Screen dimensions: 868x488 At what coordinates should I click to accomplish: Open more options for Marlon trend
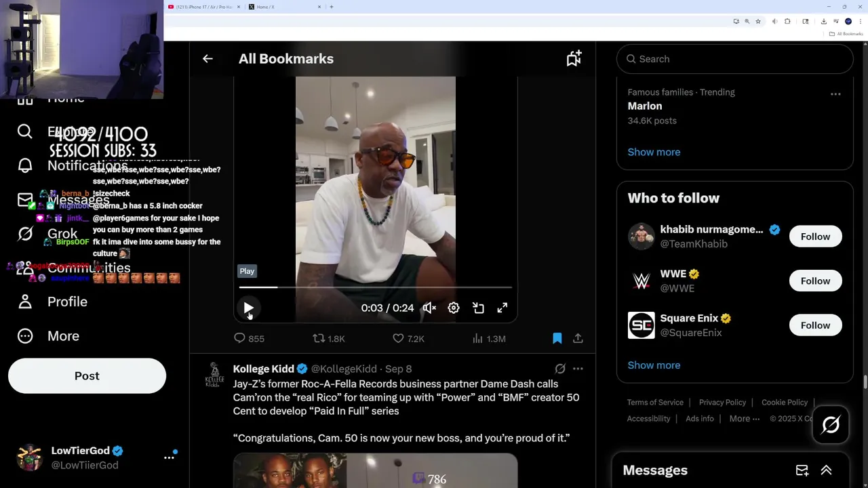pyautogui.click(x=835, y=94)
